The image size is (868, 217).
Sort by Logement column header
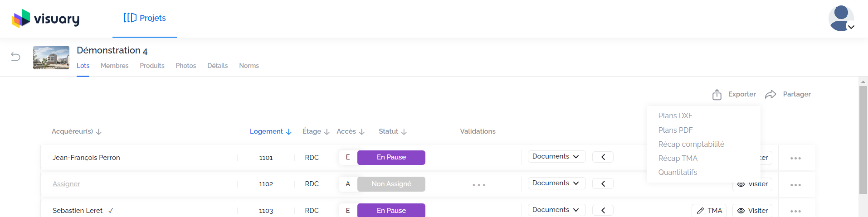point(271,131)
